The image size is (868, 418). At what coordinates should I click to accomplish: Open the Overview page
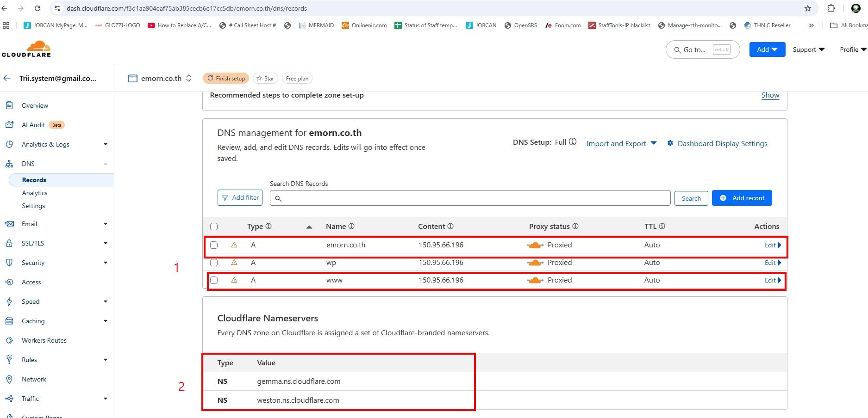tap(35, 105)
